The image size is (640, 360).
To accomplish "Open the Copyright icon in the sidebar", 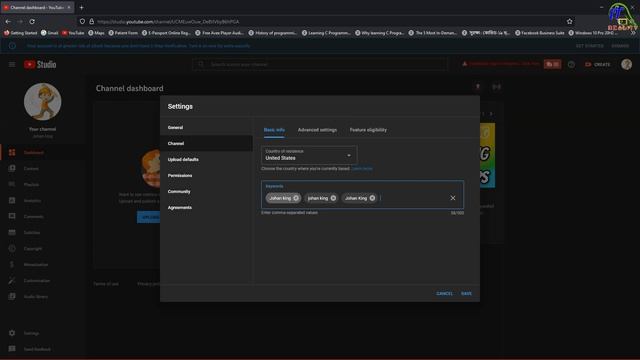I will [x=12, y=249].
